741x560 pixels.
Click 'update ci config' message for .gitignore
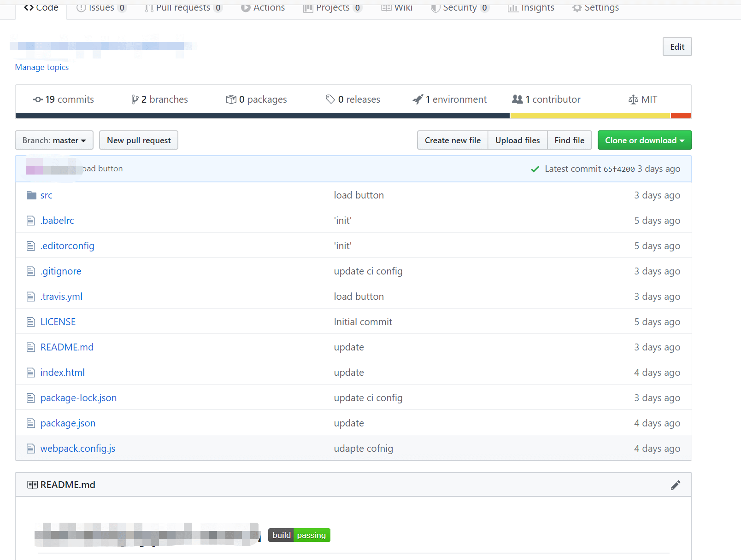[x=368, y=271]
